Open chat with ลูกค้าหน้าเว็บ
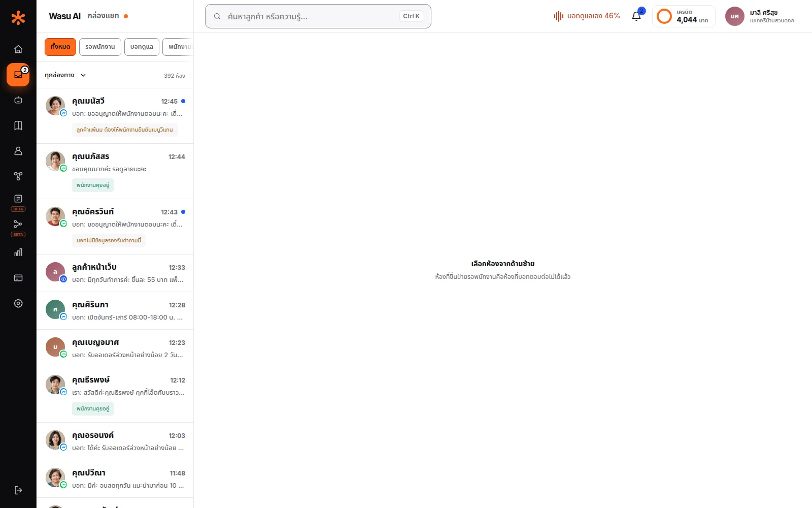 point(115,273)
